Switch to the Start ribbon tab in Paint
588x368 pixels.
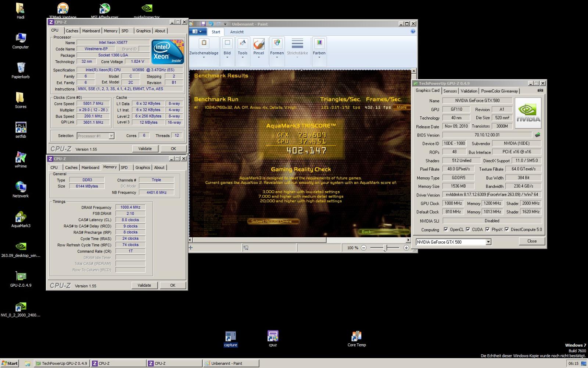pos(216,32)
